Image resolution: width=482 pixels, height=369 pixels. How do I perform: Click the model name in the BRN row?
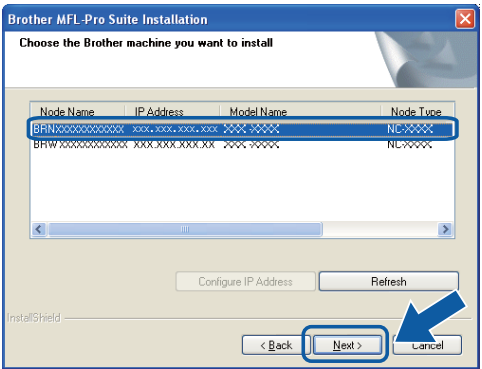[251, 129]
